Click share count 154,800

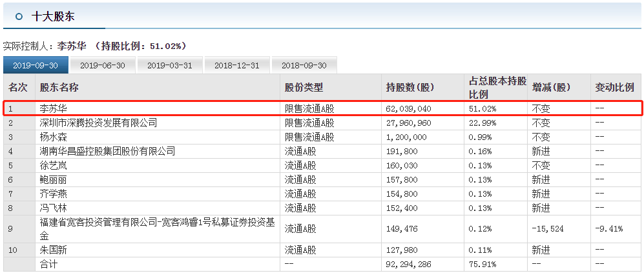coord(402,194)
